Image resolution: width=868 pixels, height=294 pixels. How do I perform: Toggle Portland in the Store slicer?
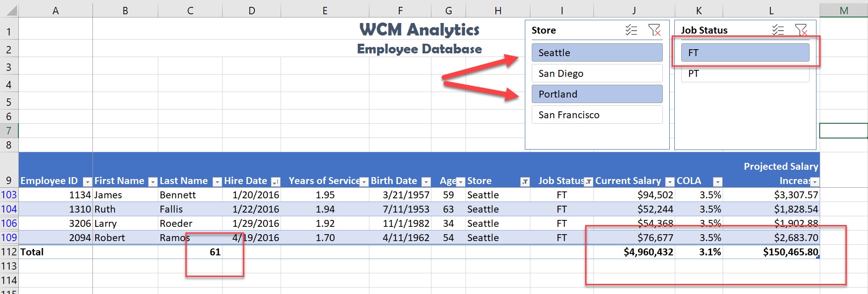pyautogui.click(x=597, y=94)
